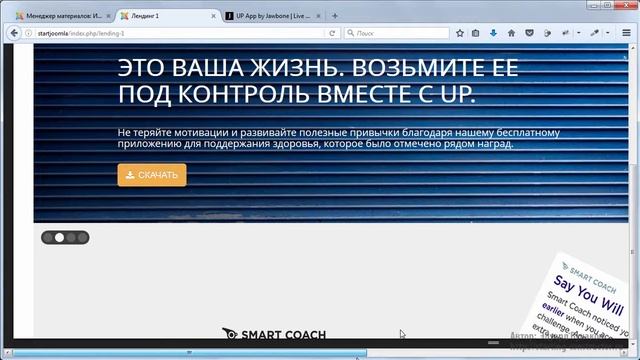
Task: Reload the page with the refresh icon
Action: click(332, 33)
